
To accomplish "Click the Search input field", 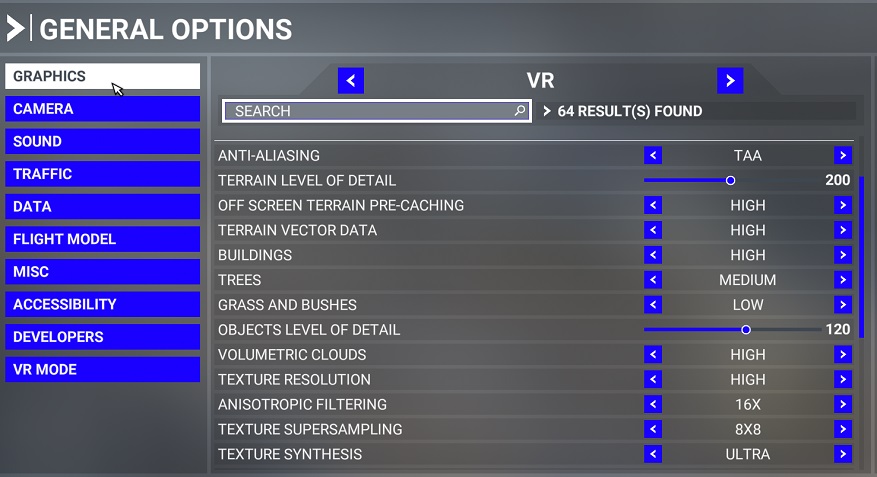I will point(370,111).
